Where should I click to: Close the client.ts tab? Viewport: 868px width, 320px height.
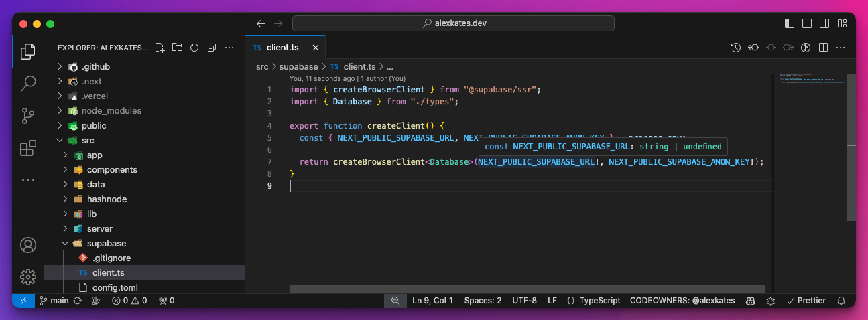[316, 48]
